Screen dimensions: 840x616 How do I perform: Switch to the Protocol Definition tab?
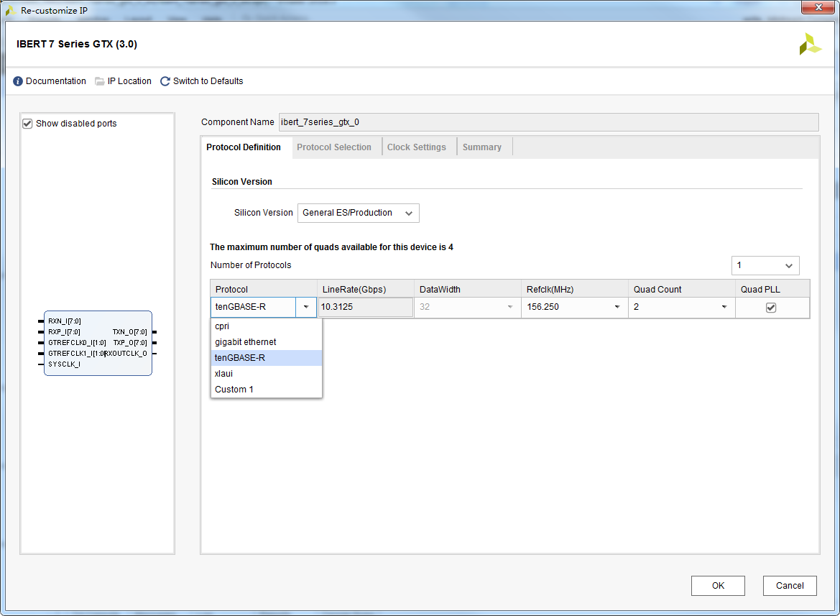(x=243, y=147)
